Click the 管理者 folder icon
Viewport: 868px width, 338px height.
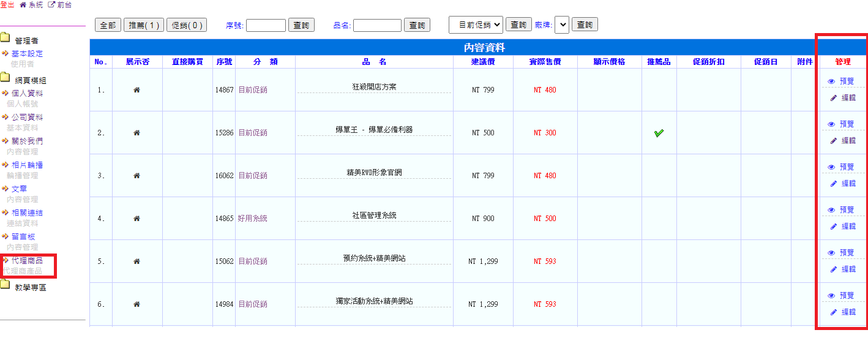5,37
